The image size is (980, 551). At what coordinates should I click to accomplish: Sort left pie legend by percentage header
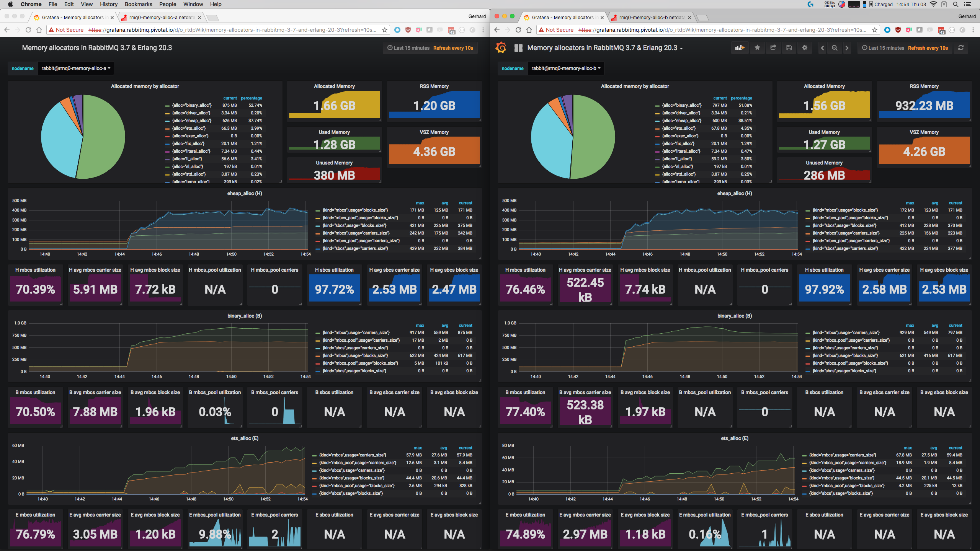click(x=252, y=98)
